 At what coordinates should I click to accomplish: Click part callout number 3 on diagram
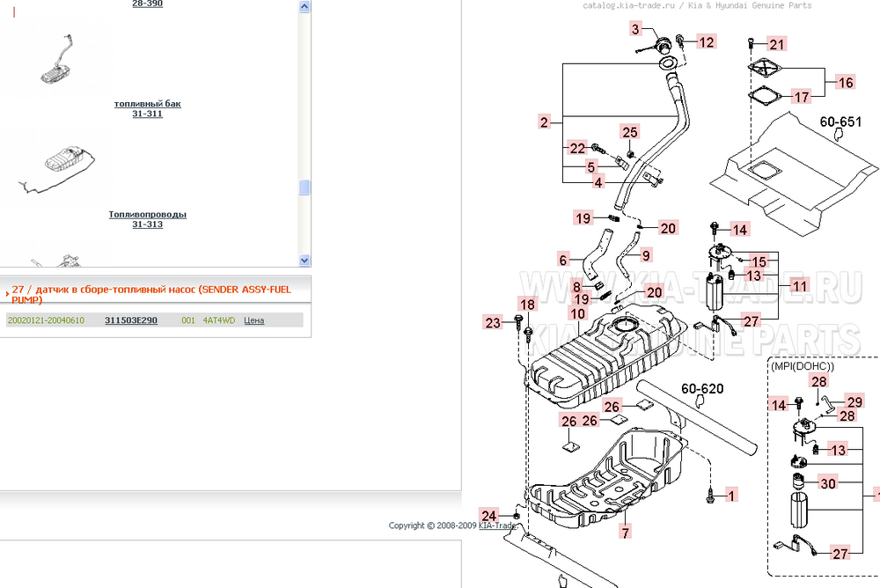click(x=636, y=29)
